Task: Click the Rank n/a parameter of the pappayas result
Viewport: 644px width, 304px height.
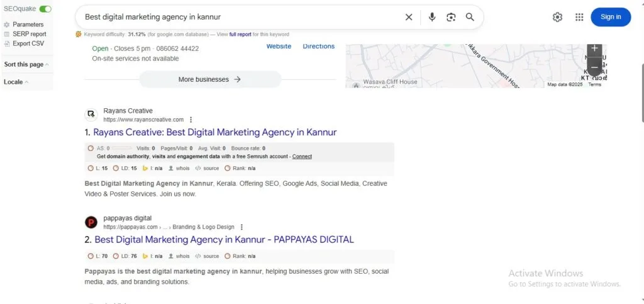Action: point(240,256)
